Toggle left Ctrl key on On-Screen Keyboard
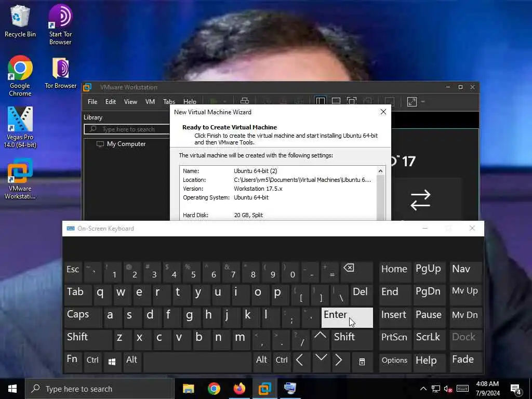Viewport: 532px width, 399px height. point(92,362)
